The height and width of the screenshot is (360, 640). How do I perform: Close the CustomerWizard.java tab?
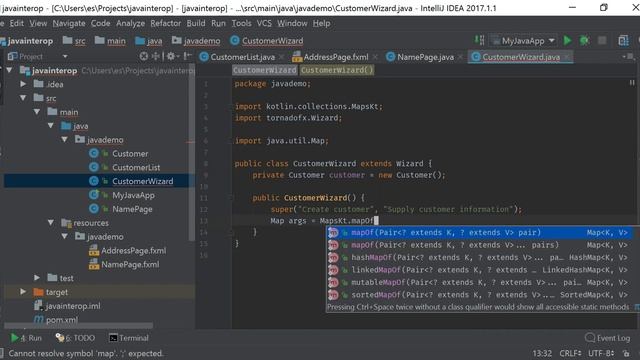click(567, 57)
